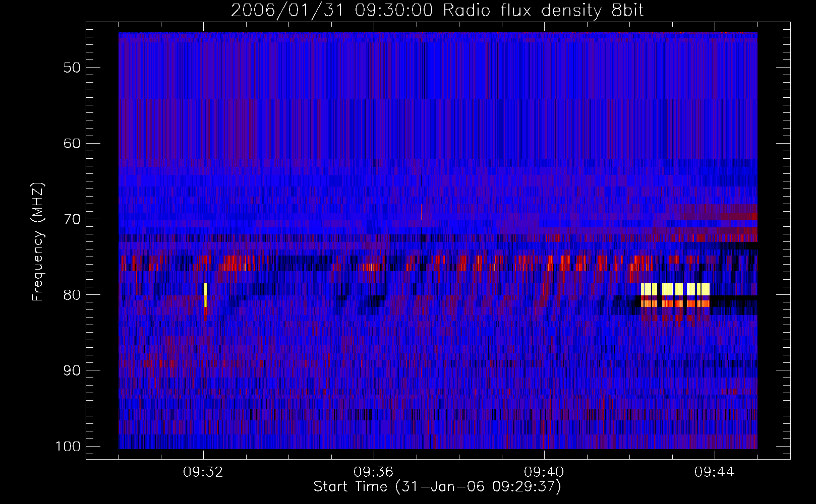Click the 09:32 time tick label
Viewport: 816px width, 504px height.
[x=203, y=472]
